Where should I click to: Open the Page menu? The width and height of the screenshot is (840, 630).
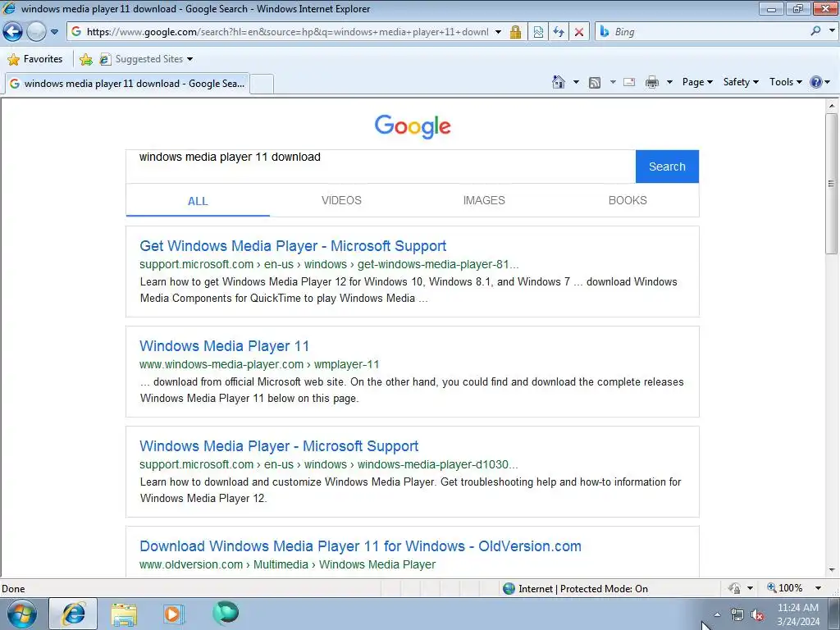697,82
